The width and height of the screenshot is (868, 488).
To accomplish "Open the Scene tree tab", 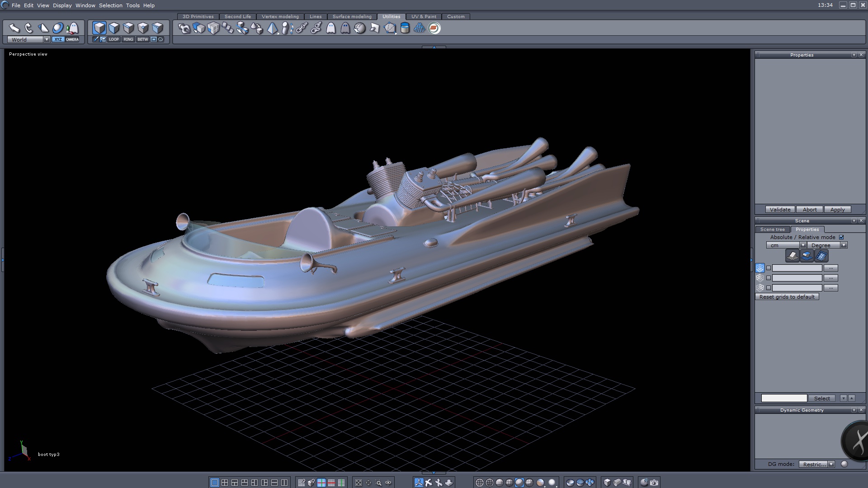I will (x=772, y=230).
